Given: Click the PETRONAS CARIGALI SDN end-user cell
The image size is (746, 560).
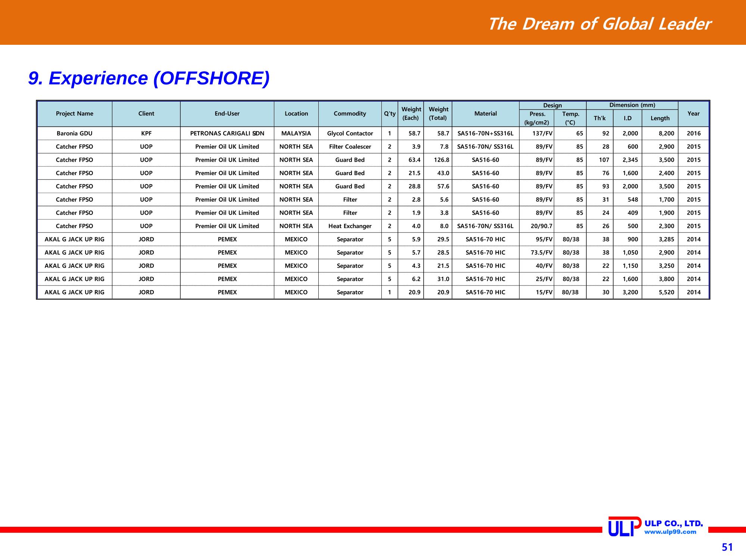Looking at the screenshot, I should point(227,133).
